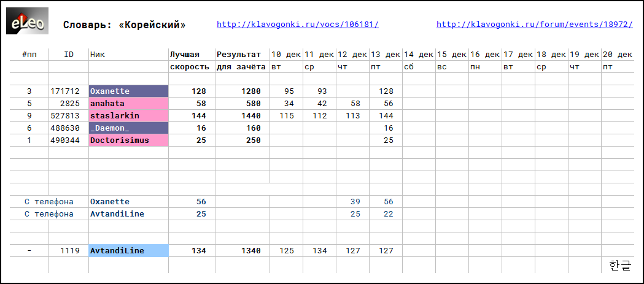Viewport: 644px width, 284px height.
Task: Select the Oxanette nickname cell in purple
Action: [128, 91]
